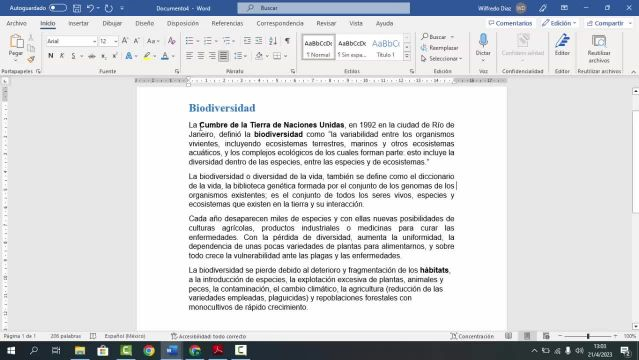639x360 pixels.
Task: Toggle subscript formatting
Action: tap(104, 56)
